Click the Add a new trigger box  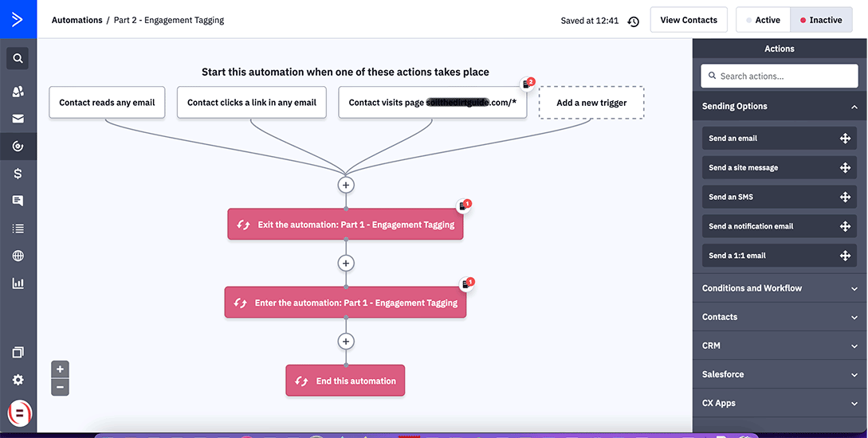(591, 102)
